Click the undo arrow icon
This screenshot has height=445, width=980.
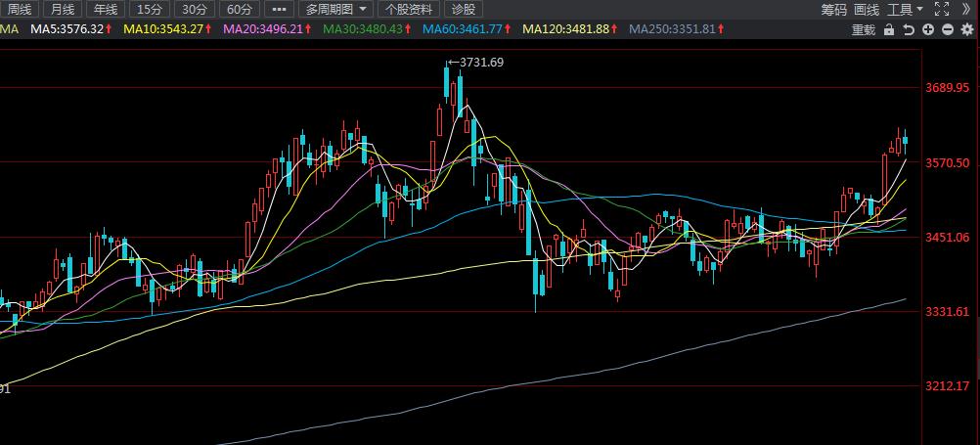pyautogui.click(x=909, y=29)
